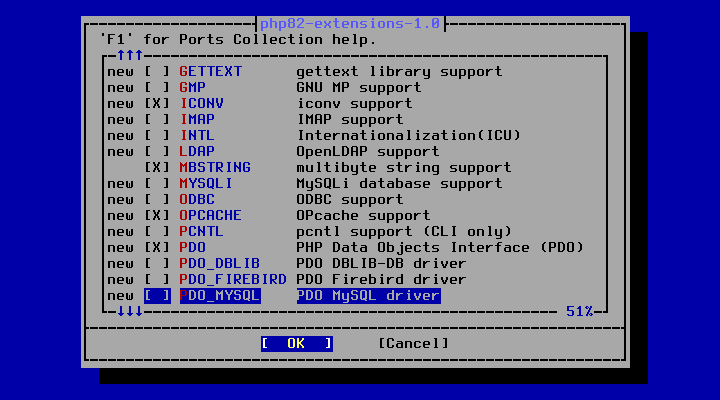Click the up arrows scroll indicator
This screenshot has width=720, height=400.
[130, 56]
